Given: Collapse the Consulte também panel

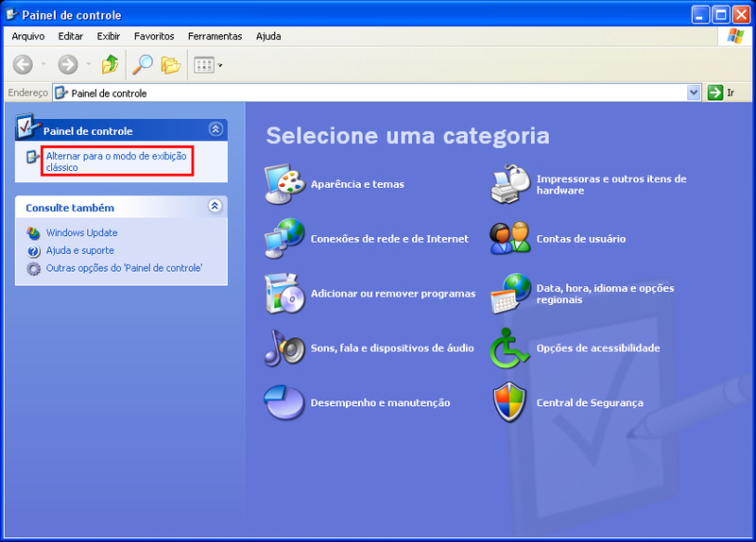Looking at the screenshot, I should pos(215,206).
